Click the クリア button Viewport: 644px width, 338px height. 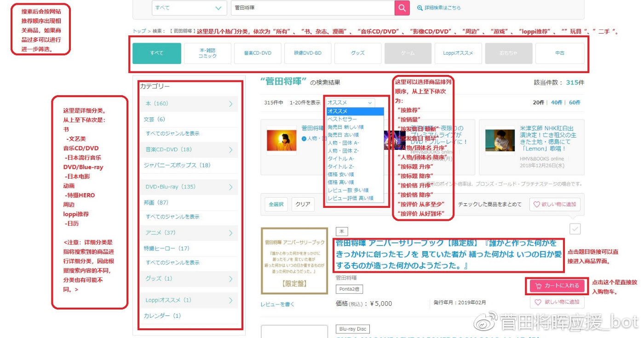[303, 205]
